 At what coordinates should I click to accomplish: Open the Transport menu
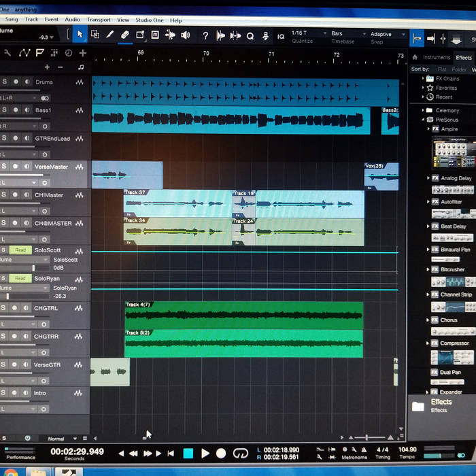[99, 20]
